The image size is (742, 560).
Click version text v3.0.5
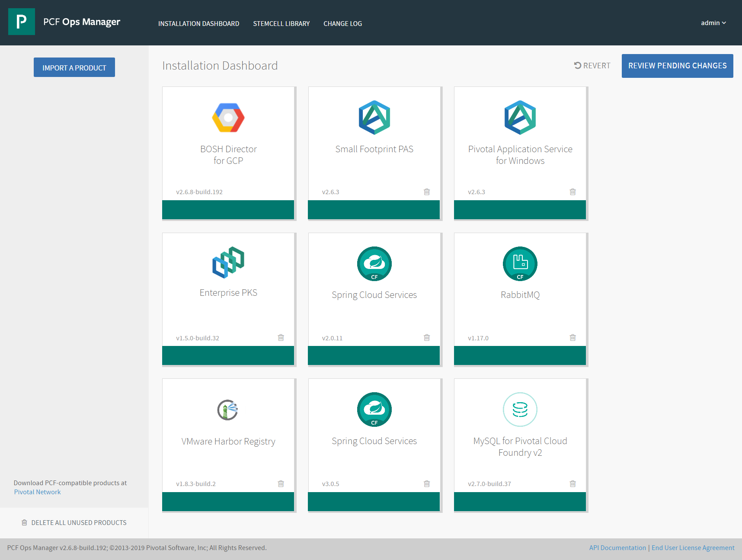[x=330, y=484]
